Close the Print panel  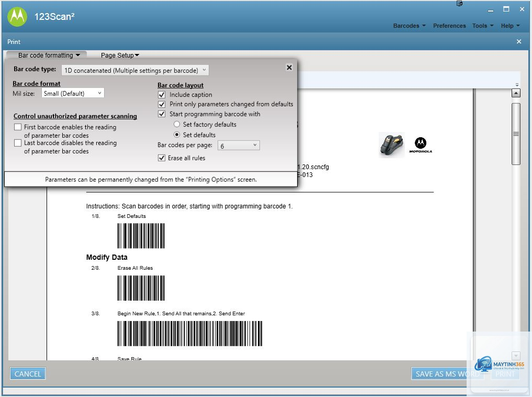coord(519,41)
